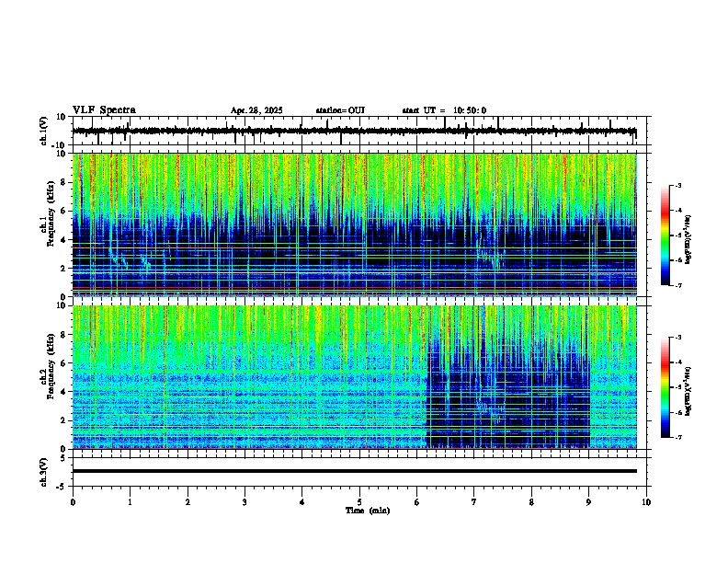Click the start UT time '10:50:0'
728x563 pixels.
(470, 110)
